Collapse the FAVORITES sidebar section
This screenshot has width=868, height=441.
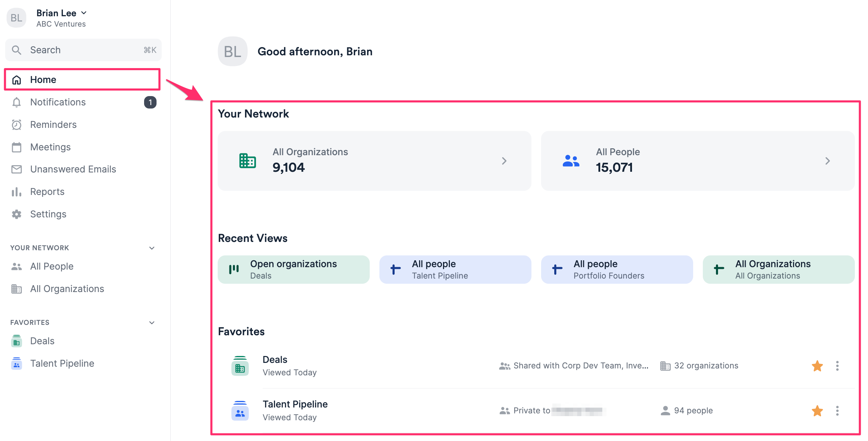[151, 322]
